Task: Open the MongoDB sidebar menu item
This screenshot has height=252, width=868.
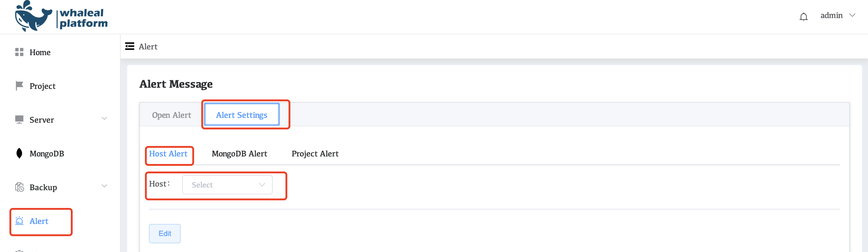Action: pyautogui.click(x=46, y=154)
